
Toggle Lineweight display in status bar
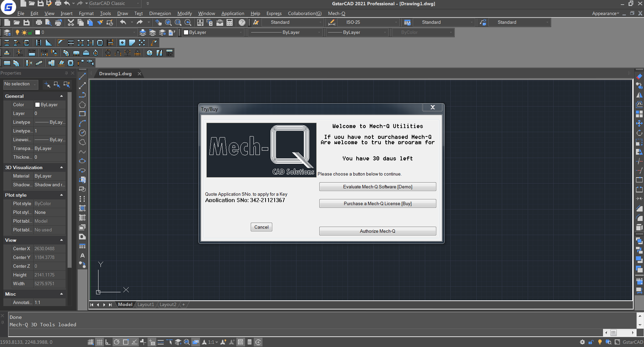(x=160, y=342)
